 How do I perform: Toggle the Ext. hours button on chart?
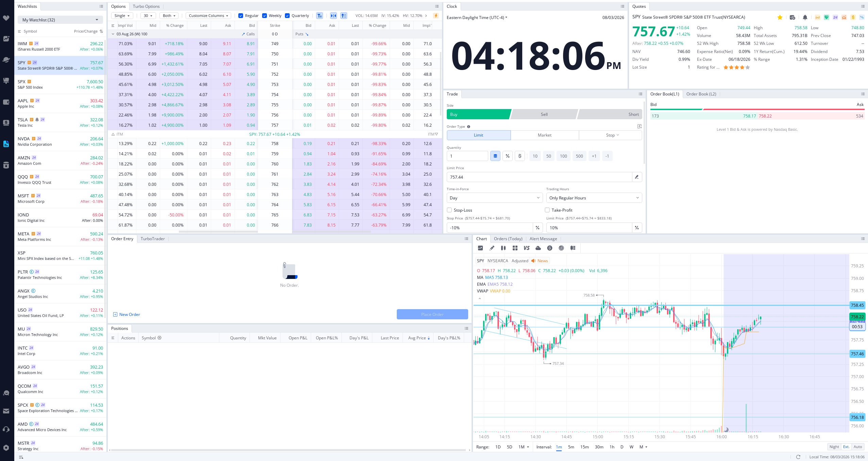[846, 447]
